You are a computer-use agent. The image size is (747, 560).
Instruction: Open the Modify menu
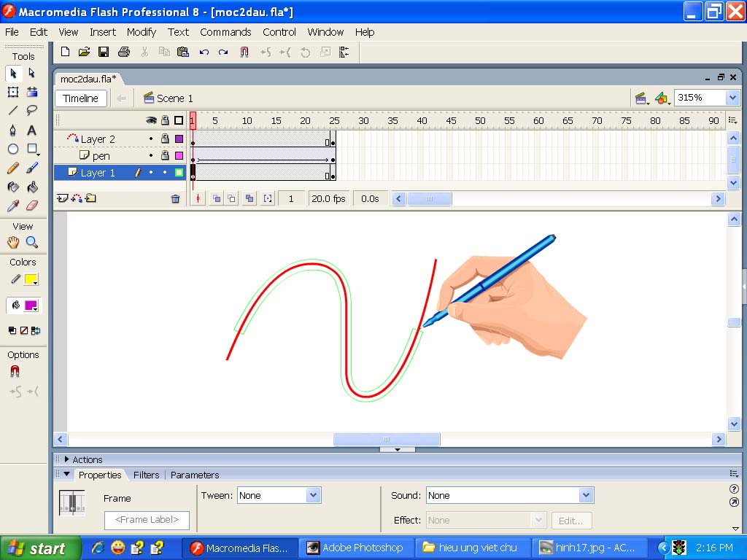click(x=142, y=32)
